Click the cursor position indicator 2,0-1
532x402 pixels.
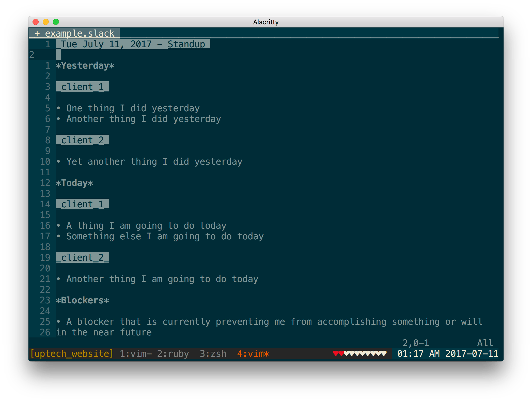pos(416,343)
